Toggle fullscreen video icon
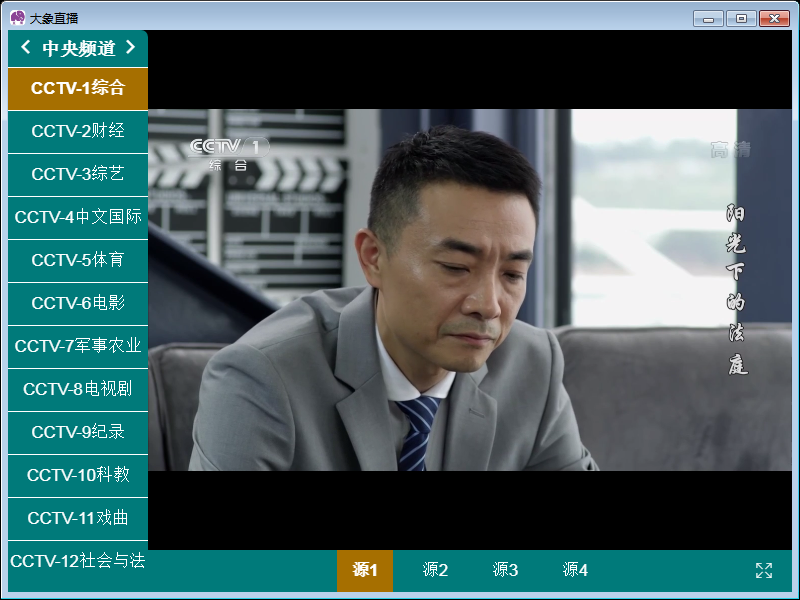This screenshot has width=800, height=600. tap(764, 570)
